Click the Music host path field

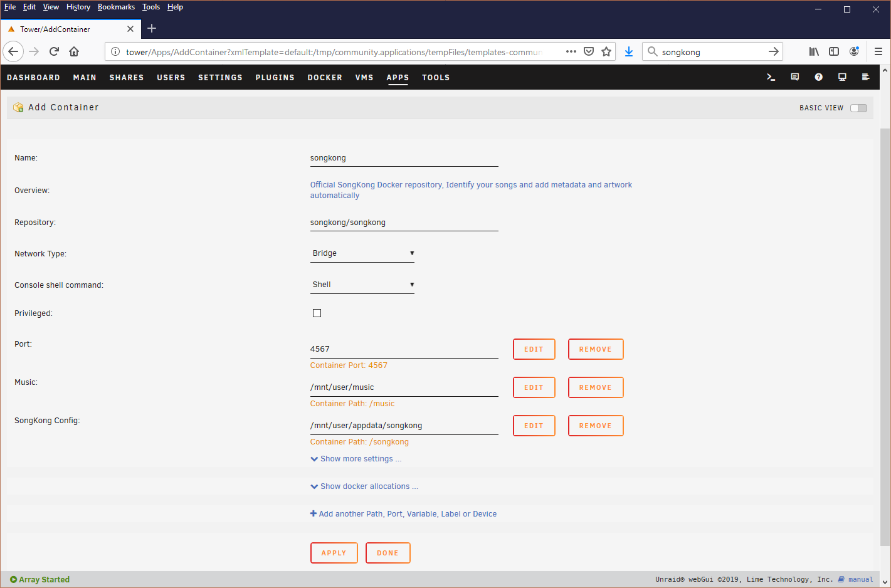(404, 387)
